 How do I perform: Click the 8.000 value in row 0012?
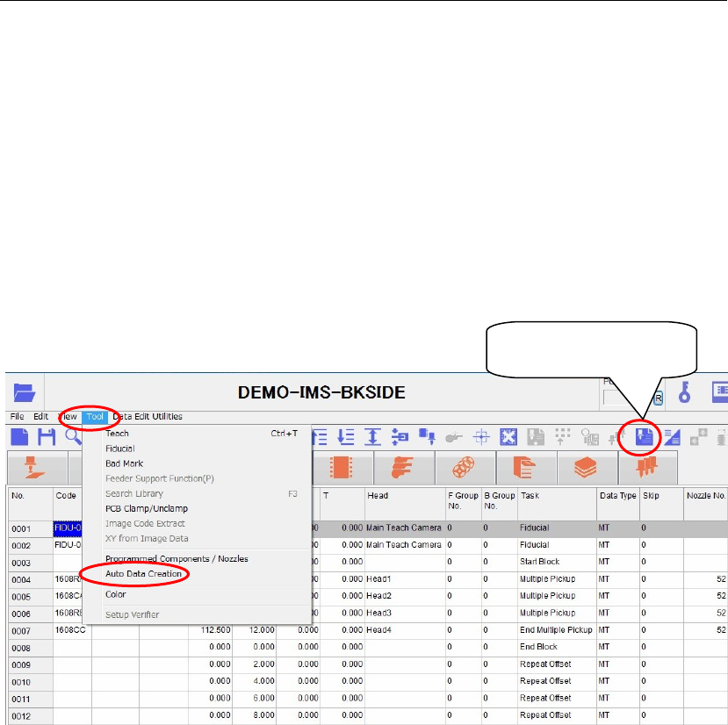pos(254,715)
